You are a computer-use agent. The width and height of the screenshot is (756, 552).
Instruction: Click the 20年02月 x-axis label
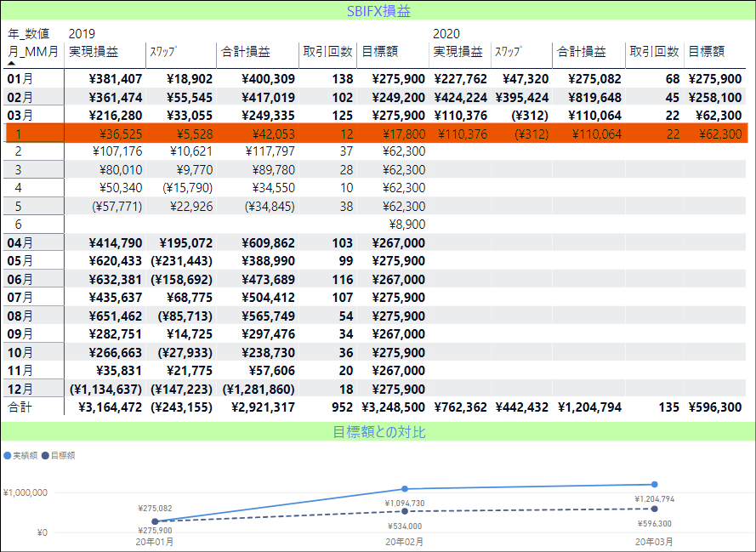[x=404, y=542]
